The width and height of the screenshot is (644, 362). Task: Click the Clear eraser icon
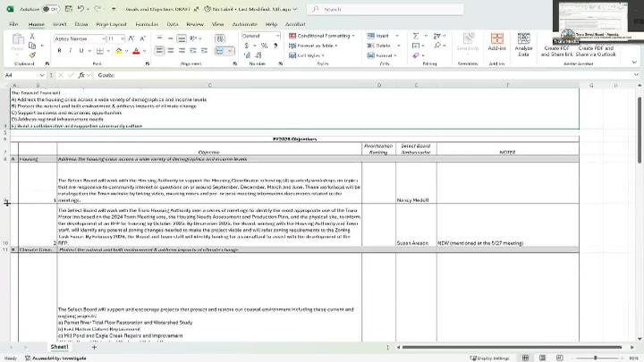[416, 55]
